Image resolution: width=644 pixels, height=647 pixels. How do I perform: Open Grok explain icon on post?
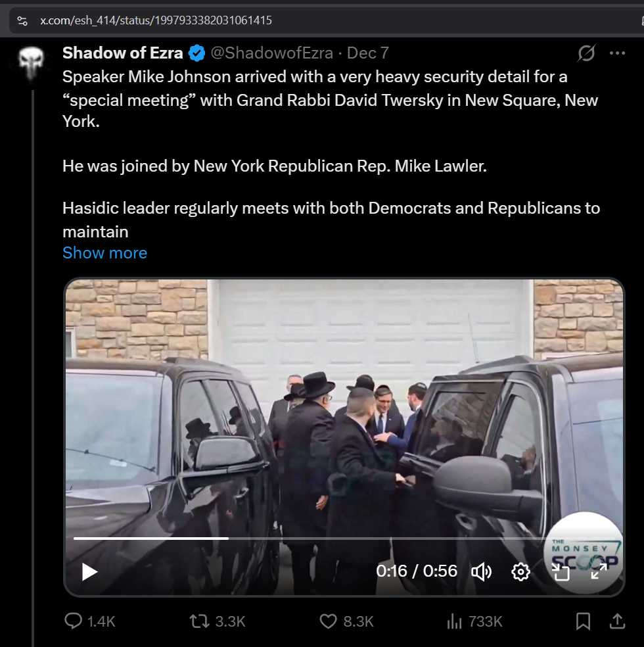pos(586,53)
